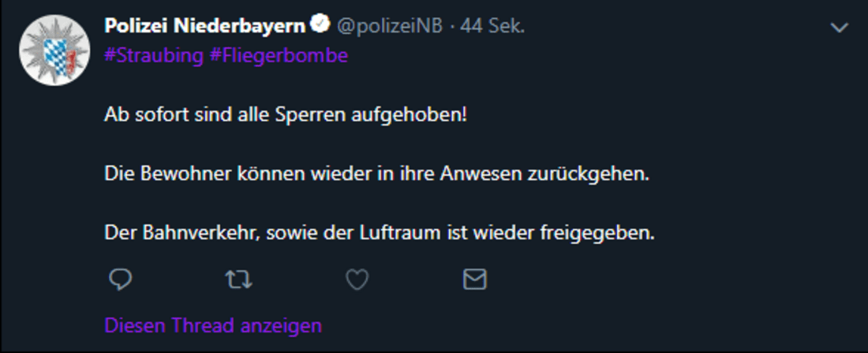Share tweet via direct message envelope

474,279
